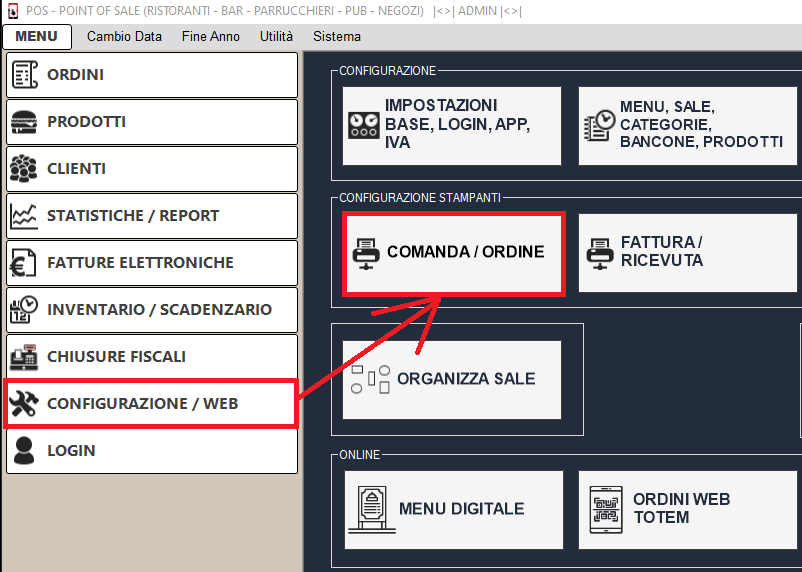
Task: Open Impostazioni Base, Login, App, IVA
Action: coord(452,125)
